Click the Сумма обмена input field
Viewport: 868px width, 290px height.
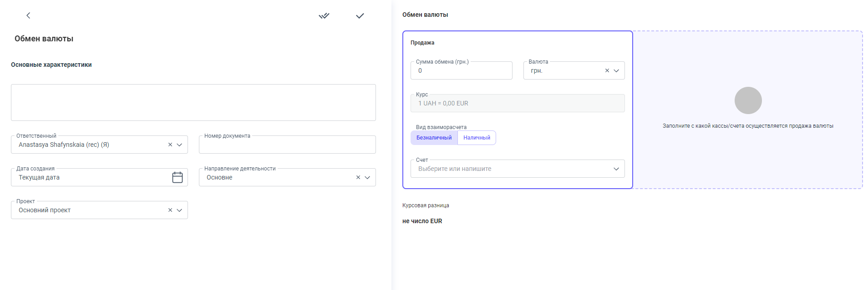[461, 71]
